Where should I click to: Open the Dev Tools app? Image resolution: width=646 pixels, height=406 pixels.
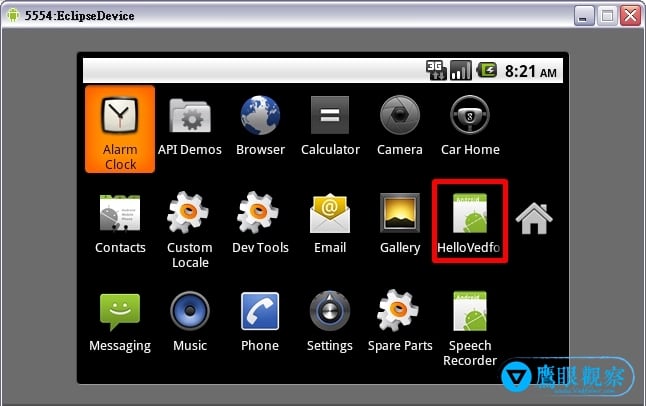pyautogui.click(x=260, y=223)
